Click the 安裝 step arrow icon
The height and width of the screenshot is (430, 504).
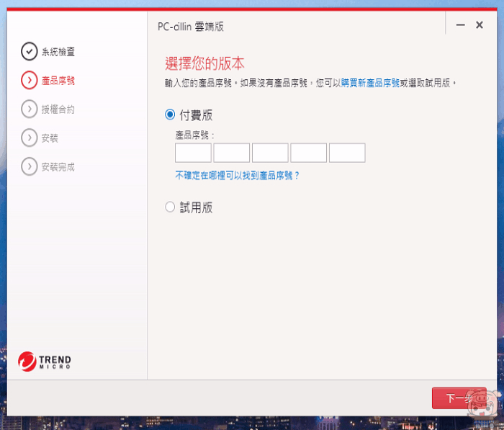pos(30,138)
